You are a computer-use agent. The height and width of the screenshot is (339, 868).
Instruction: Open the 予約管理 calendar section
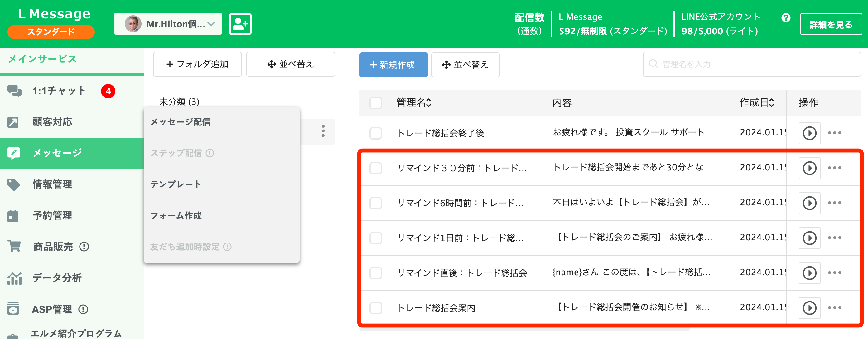pos(52,216)
